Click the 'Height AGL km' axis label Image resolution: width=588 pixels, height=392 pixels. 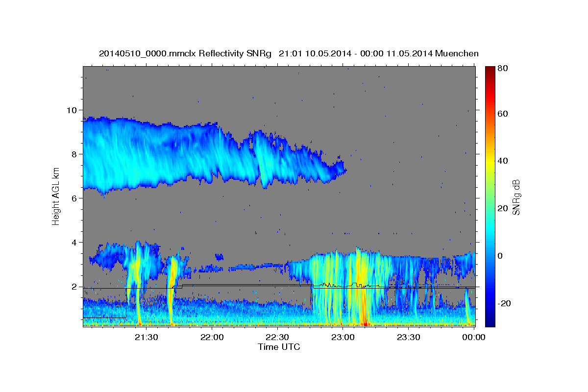(56, 196)
